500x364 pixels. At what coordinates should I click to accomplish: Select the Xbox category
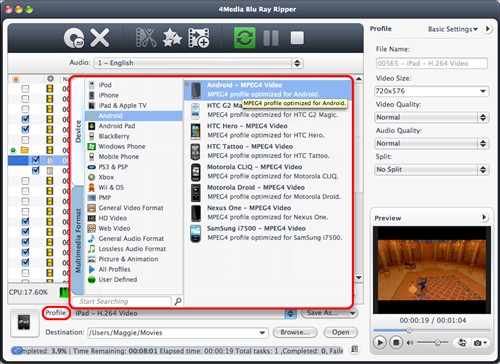(133, 177)
